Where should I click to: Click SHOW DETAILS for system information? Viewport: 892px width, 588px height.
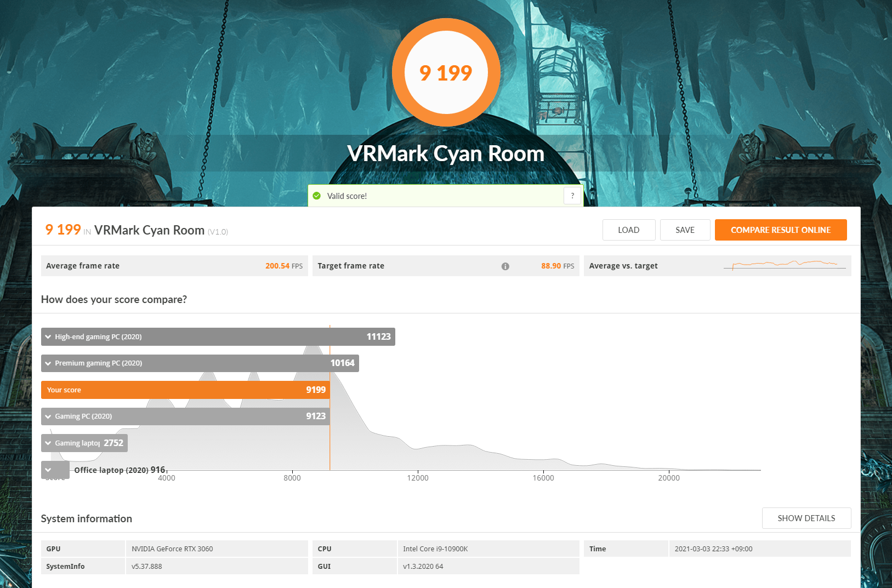[806, 518]
